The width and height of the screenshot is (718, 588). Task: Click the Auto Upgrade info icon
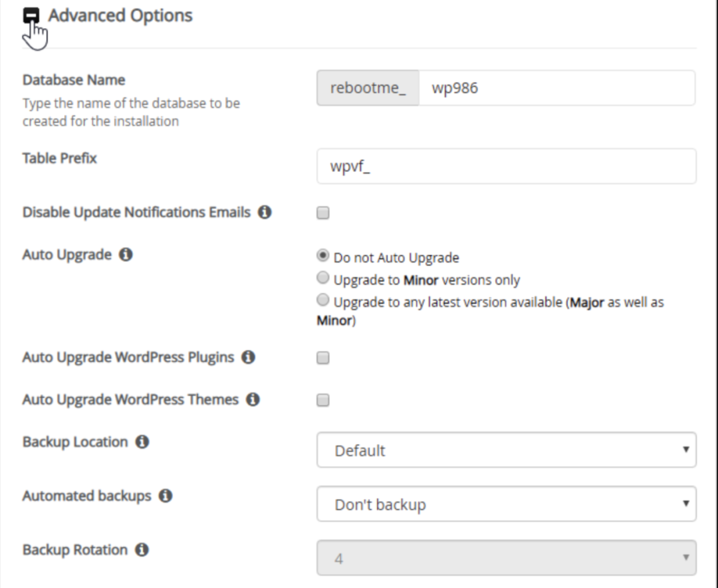(126, 254)
